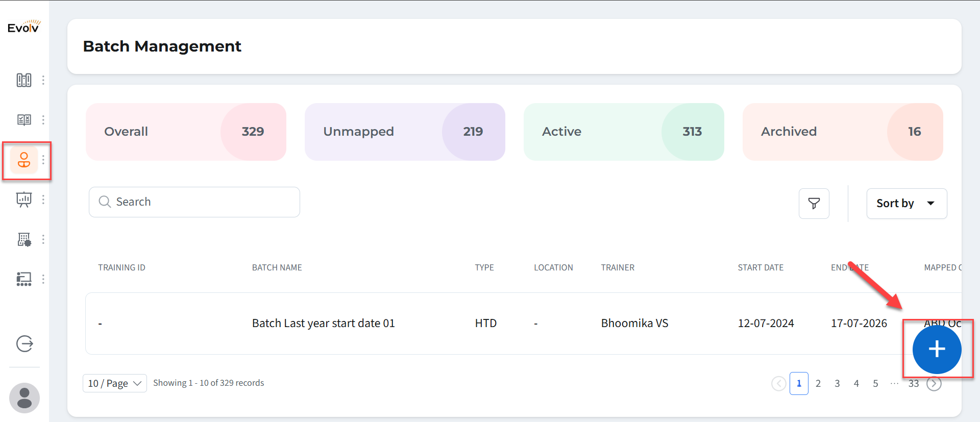Open the Batch Last year start date 01 row
980x422 pixels.
click(323, 324)
